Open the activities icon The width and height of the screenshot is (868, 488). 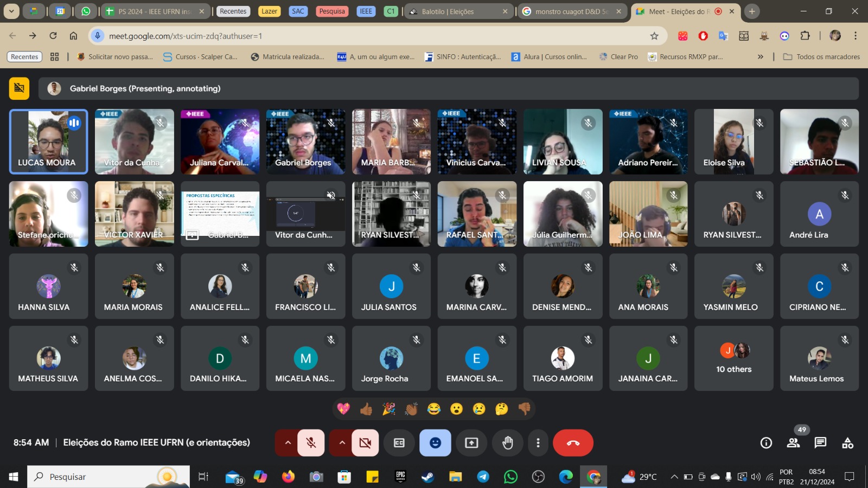[x=847, y=443]
